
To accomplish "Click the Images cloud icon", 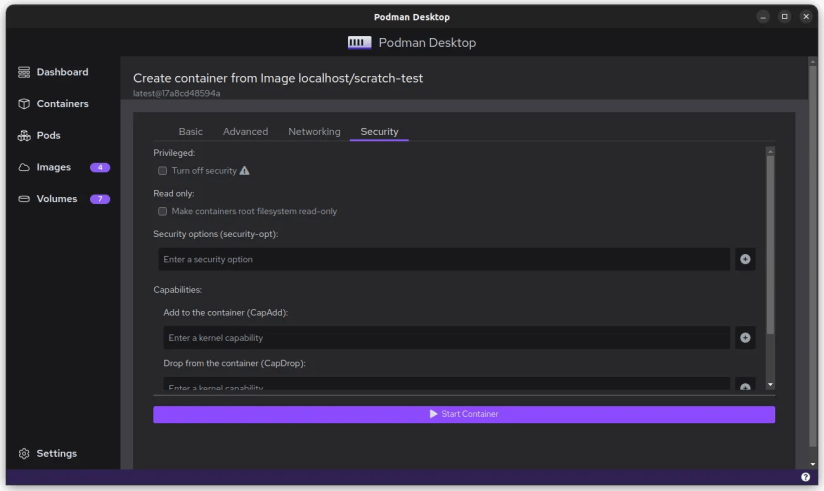I will coord(24,167).
